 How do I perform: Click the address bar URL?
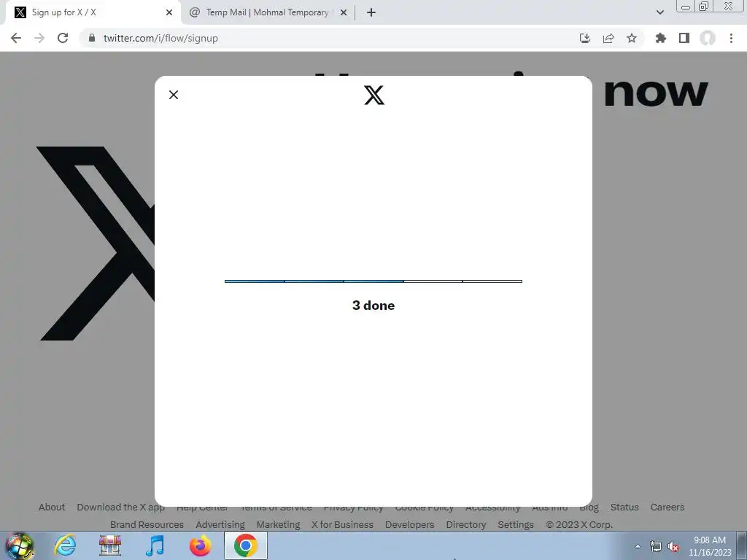click(x=160, y=38)
